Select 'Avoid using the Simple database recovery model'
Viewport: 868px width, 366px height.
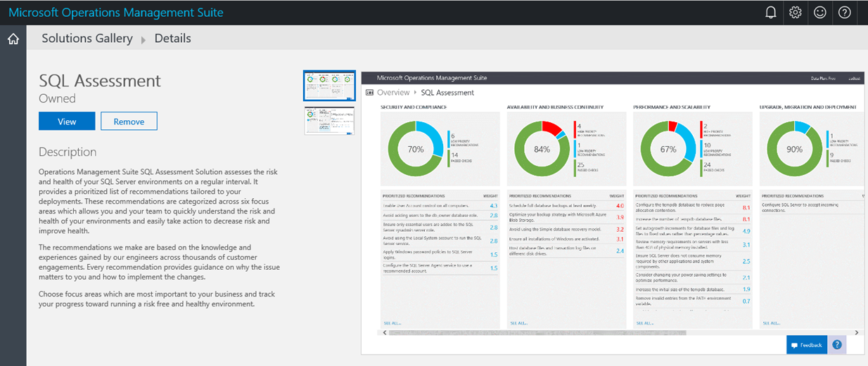(566, 230)
